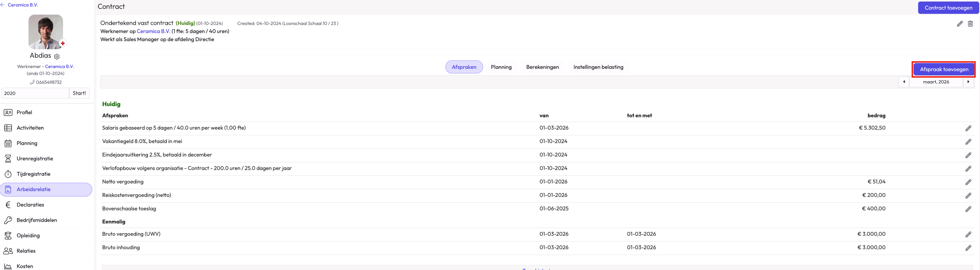Click the year input field showing 2020
Image resolution: width=980 pixels, height=270 pixels.
pyautogui.click(x=35, y=93)
